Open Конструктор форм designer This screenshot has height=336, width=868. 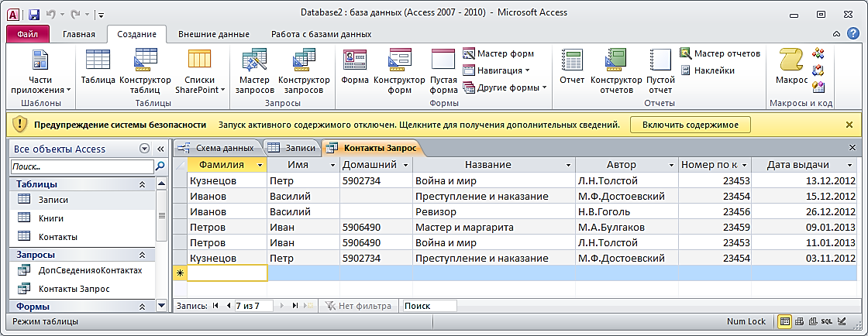click(x=399, y=70)
